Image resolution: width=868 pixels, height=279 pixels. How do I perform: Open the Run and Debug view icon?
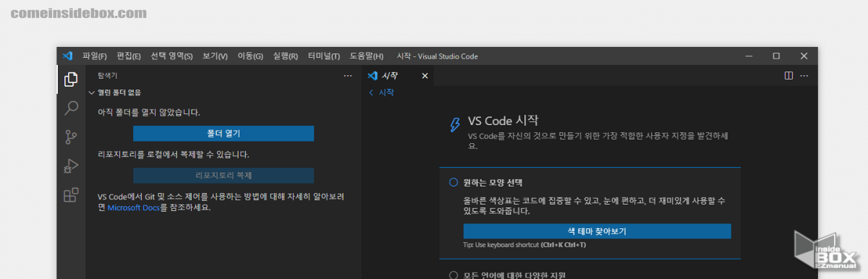click(71, 166)
